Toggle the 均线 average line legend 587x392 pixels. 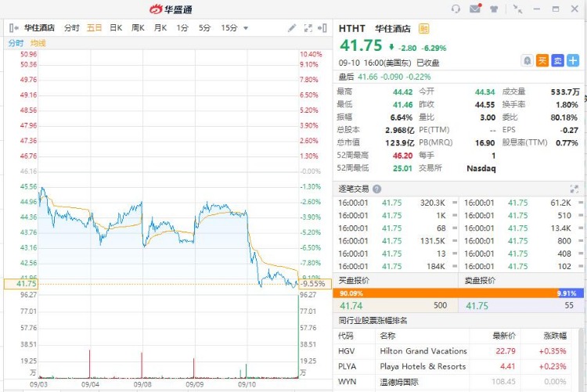[38, 43]
